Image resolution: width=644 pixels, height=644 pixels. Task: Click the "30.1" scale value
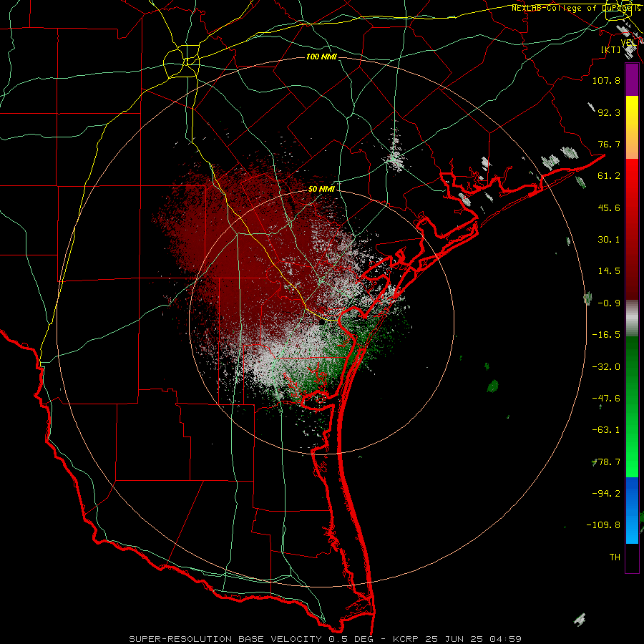[609, 240]
